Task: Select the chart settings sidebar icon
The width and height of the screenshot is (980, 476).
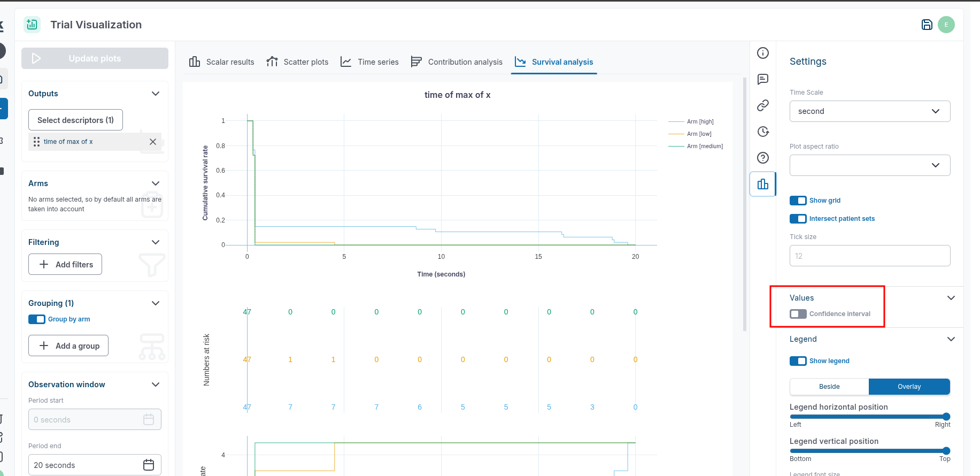Action: click(x=763, y=184)
